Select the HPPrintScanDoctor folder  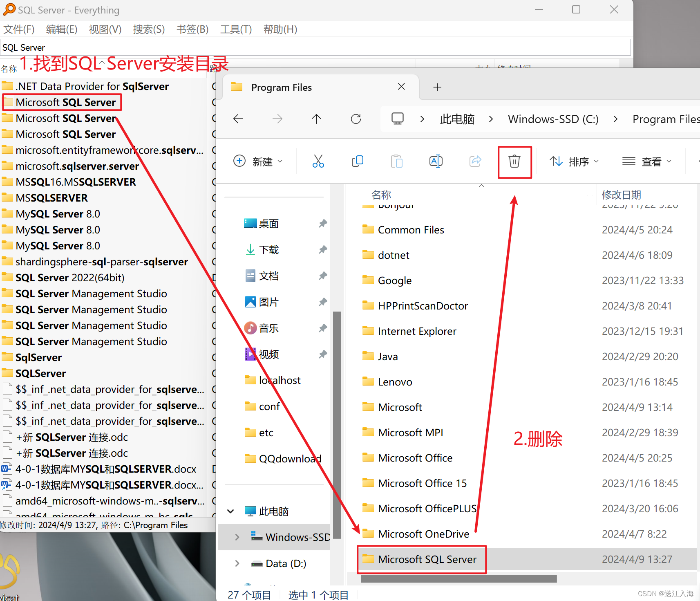423,306
